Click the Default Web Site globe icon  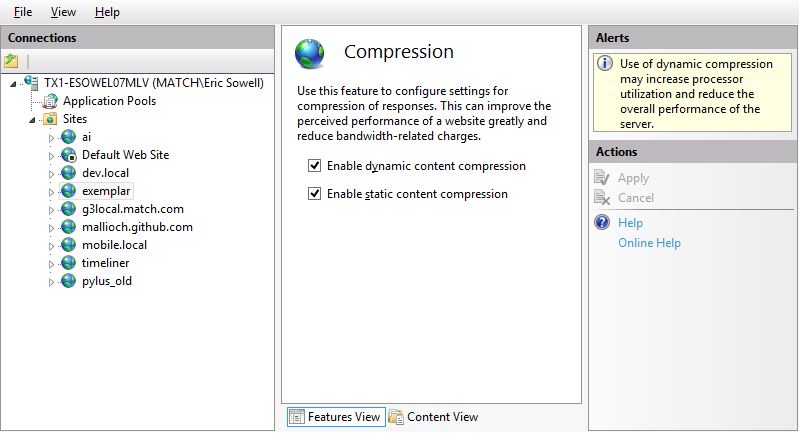(68, 155)
